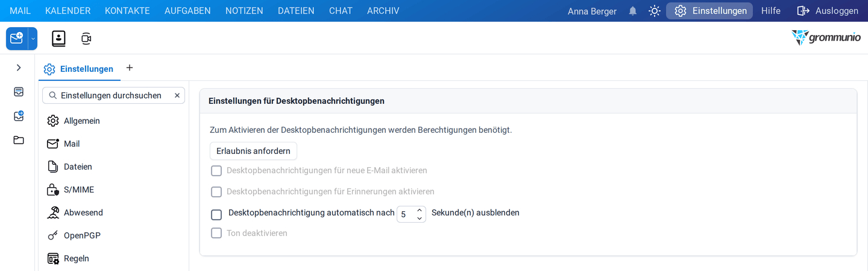Screen dimensions: 868x271
Task: Click the notifications bell icon
Action: (x=633, y=11)
